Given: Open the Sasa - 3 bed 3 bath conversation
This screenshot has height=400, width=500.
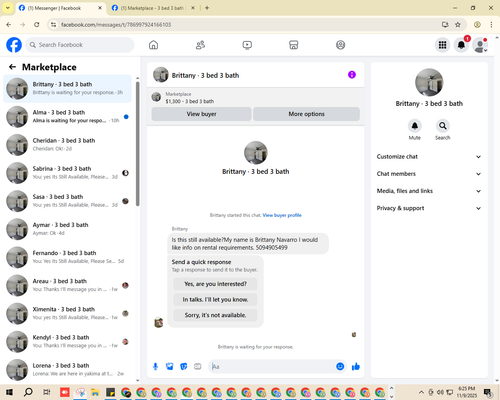Looking at the screenshot, I should (67, 201).
